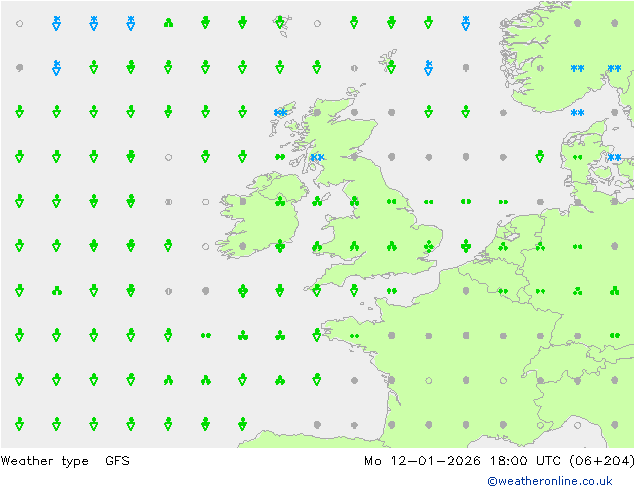Click the blue snow shower symbol furthest right in top row

pyautogui.click(x=465, y=22)
